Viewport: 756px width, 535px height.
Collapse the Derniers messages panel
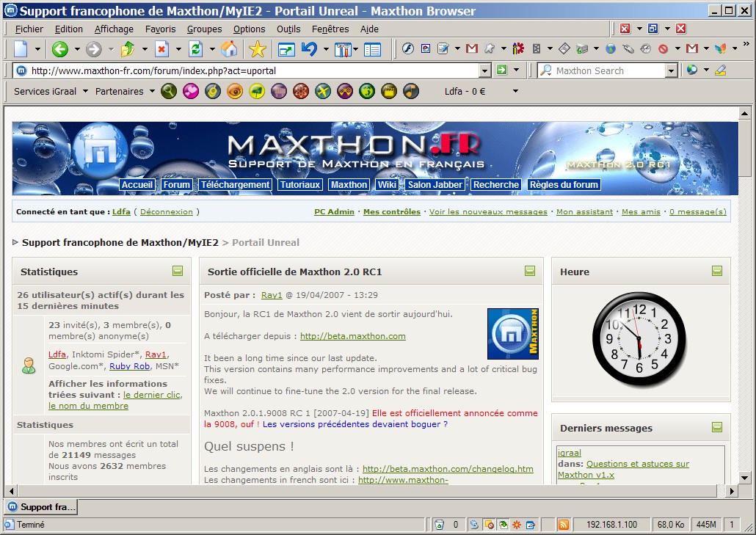click(x=717, y=427)
